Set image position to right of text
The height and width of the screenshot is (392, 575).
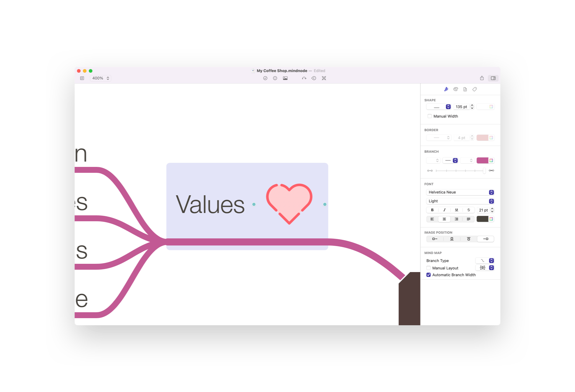point(486,239)
